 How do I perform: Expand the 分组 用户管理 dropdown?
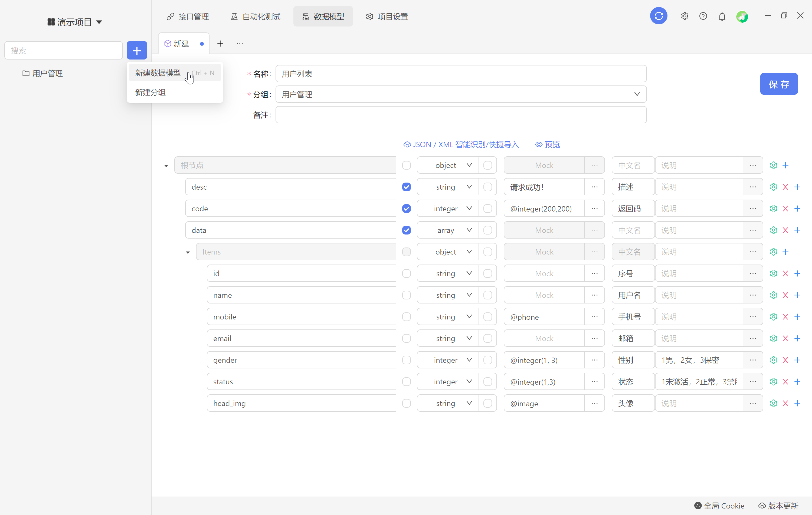coord(461,94)
